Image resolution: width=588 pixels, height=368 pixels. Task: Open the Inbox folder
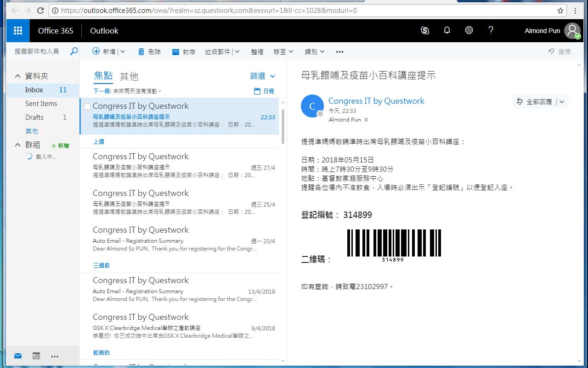(x=43, y=90)
